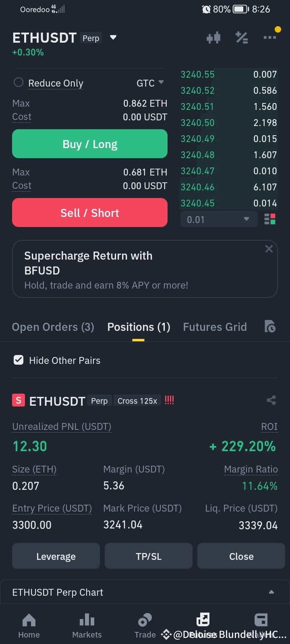Open the three-dot more options menu
This screenshot has height=644, width=290.
click(x=270, y=37)
